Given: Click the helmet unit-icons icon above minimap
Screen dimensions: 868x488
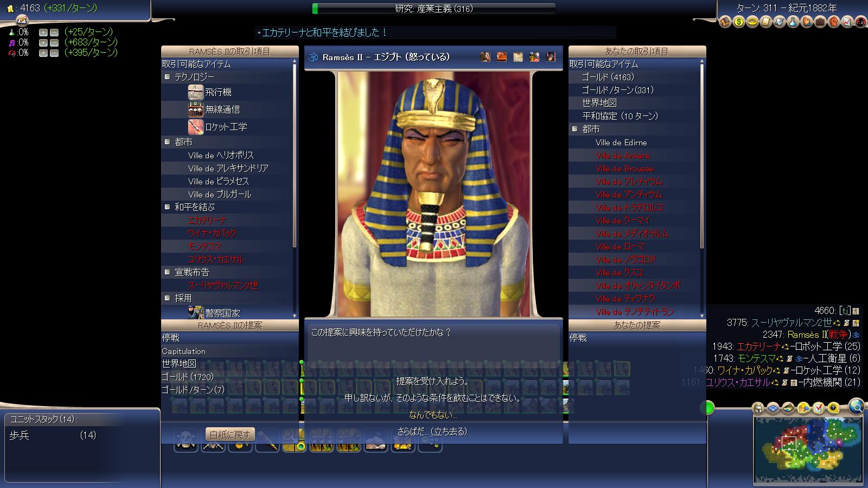Looking at the screenshot, I should pyautogui.click(x=759, y=408).
